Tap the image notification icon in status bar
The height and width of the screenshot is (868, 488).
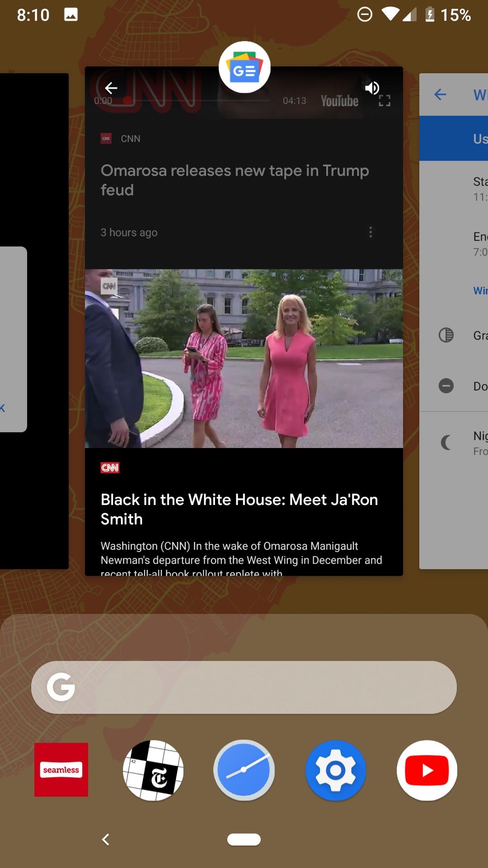71,15
